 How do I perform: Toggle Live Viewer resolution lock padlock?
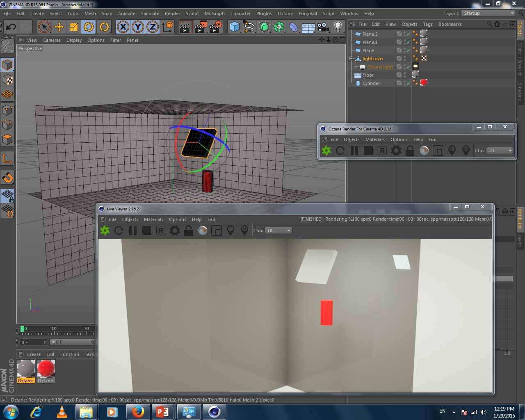click(x=188, y=231)
